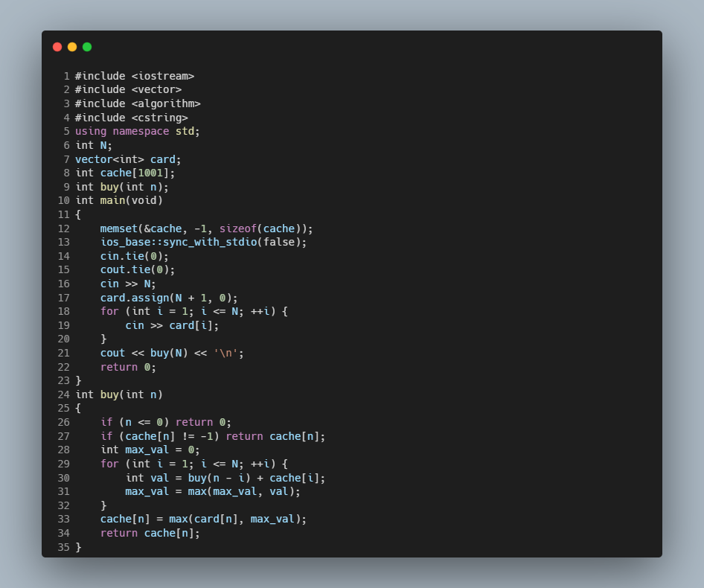Click the 'if (cache[n] != -1)' line

coord(212,436)
